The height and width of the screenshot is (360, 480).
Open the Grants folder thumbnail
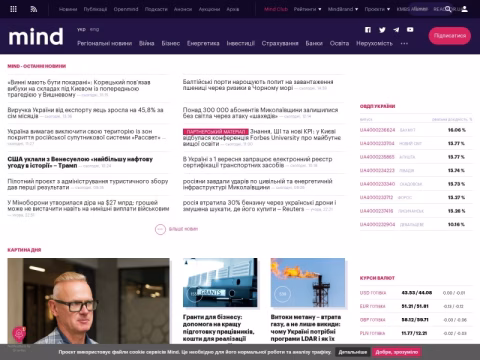pyautogui.click(x=220, y=282)
